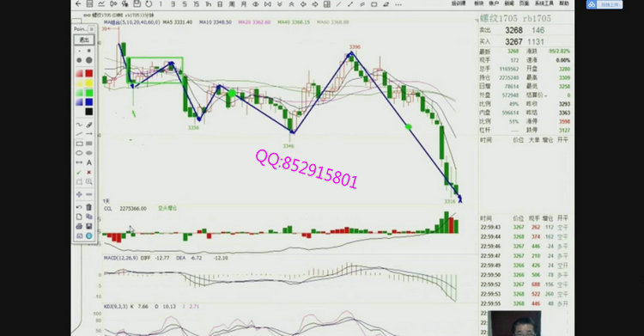Pick the solid blue color swatch
Screen dimensions: 644x336
click(88, 102)
